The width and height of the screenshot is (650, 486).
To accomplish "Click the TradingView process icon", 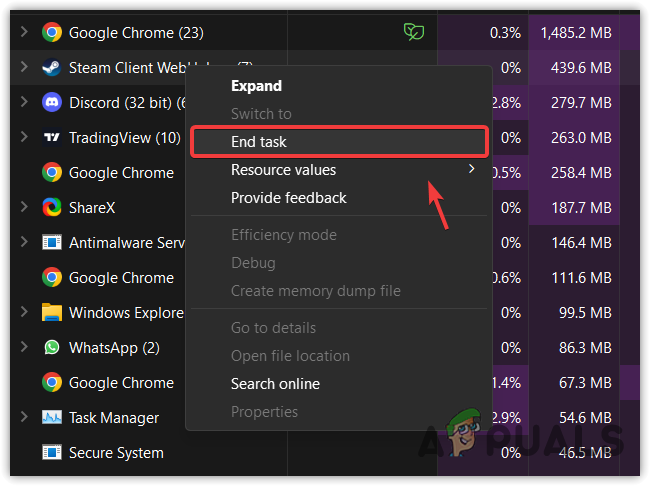I will click(51, 138).
